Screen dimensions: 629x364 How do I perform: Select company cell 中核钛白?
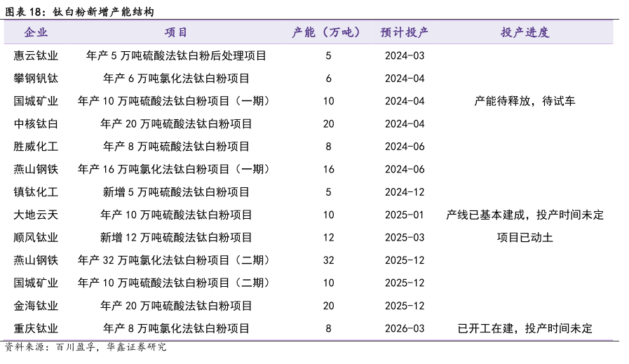pyautogui.click(x=36, y=123)
